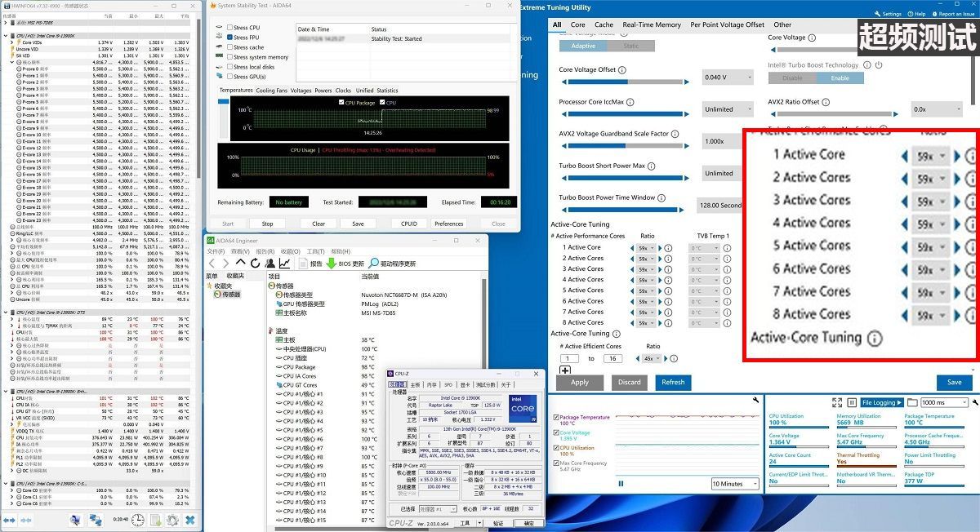Click the Turbo Boost Power Time Window field
Image resolution: width=980 pixels, height=532 pixels.
(719, 205)
